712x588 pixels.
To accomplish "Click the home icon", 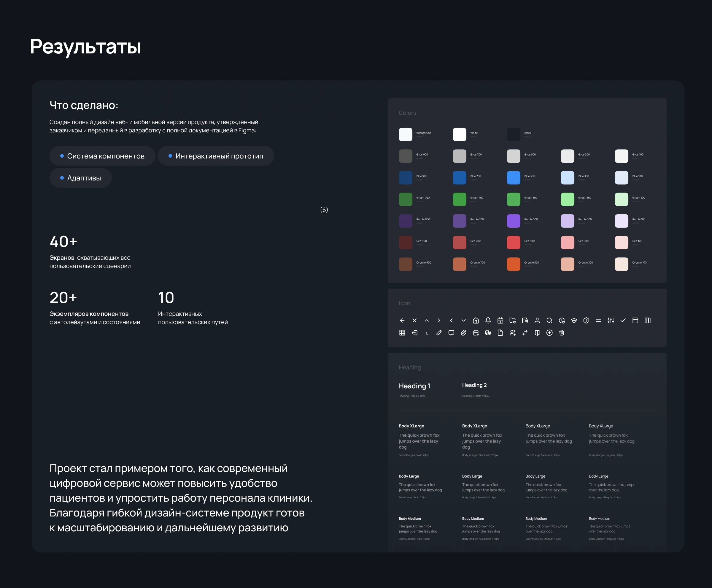I will click(x=476, y=321).
